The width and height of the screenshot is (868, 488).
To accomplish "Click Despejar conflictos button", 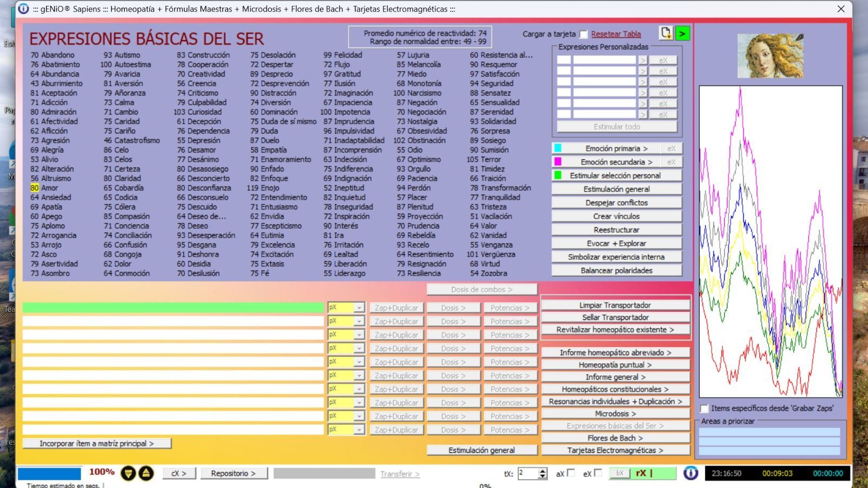I will pos(616,203).
